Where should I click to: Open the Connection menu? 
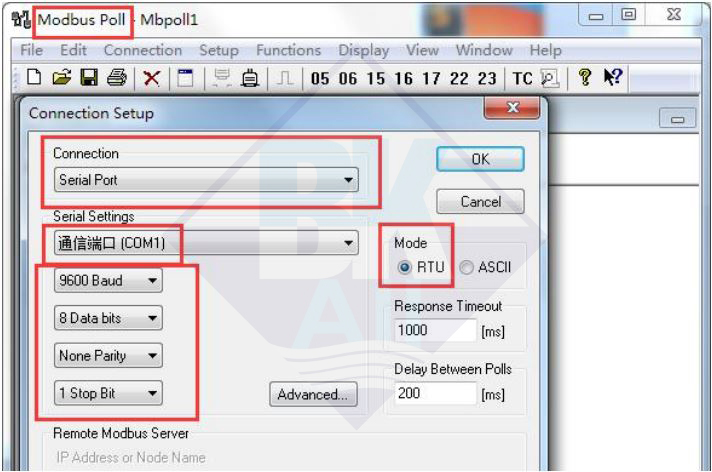[143, 50]
